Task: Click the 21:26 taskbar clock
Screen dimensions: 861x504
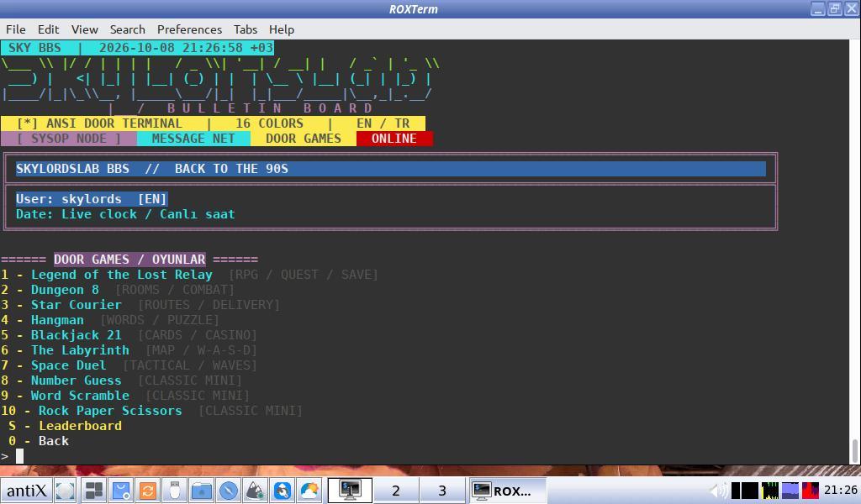Action: pos(841,491)
